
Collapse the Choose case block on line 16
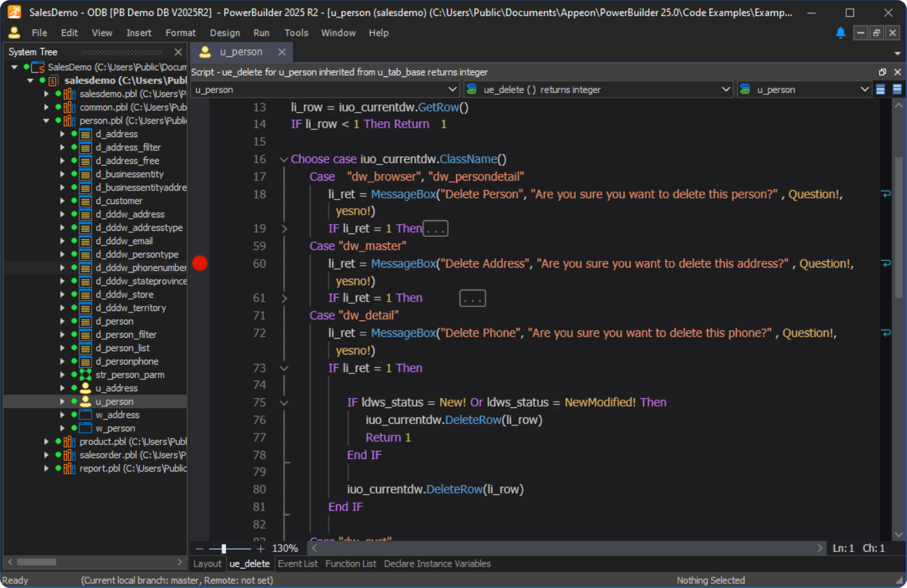click(284, 159)
